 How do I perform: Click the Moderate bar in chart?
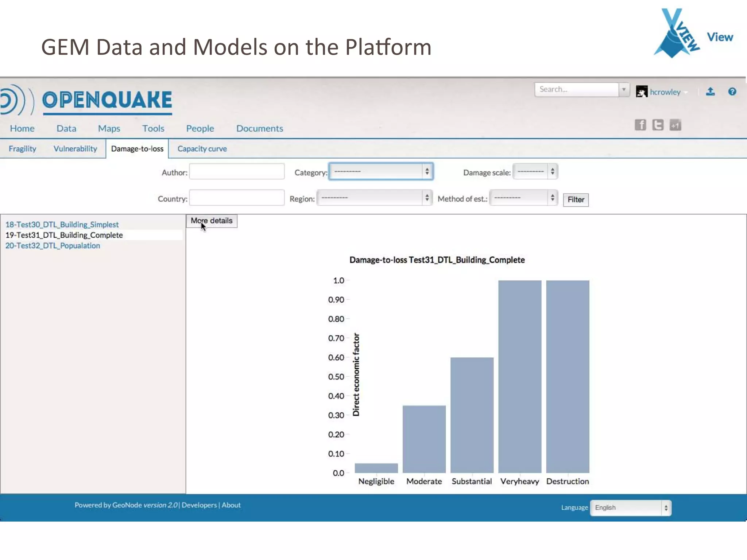(x=424, y=439)
